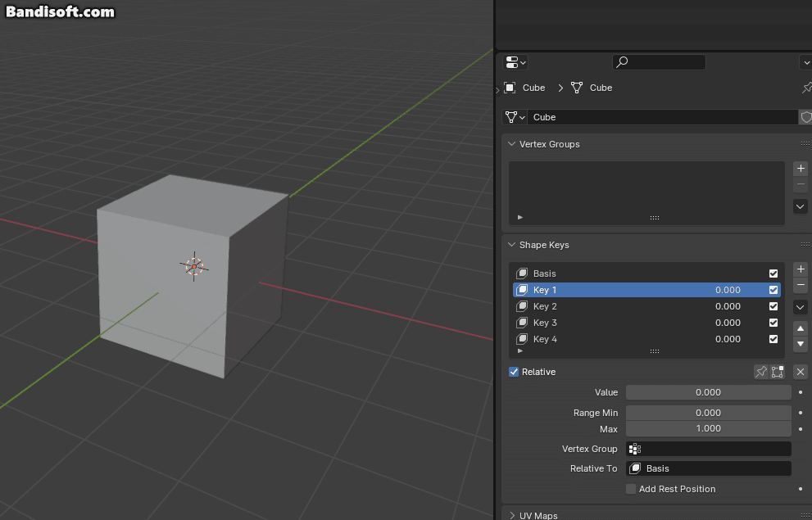Click the Key 3 shape key icon
The height and width of the screenshot is (520, 812).
point(522,323)
